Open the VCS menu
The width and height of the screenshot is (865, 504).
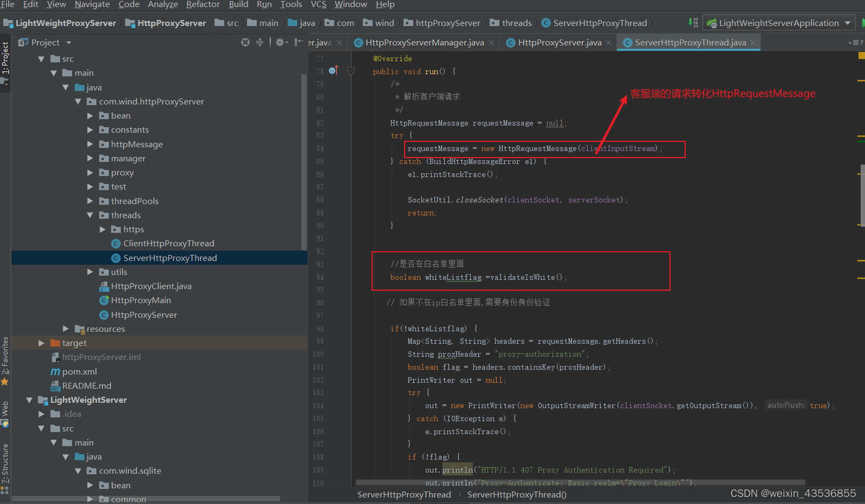click(x=318, y=4)
